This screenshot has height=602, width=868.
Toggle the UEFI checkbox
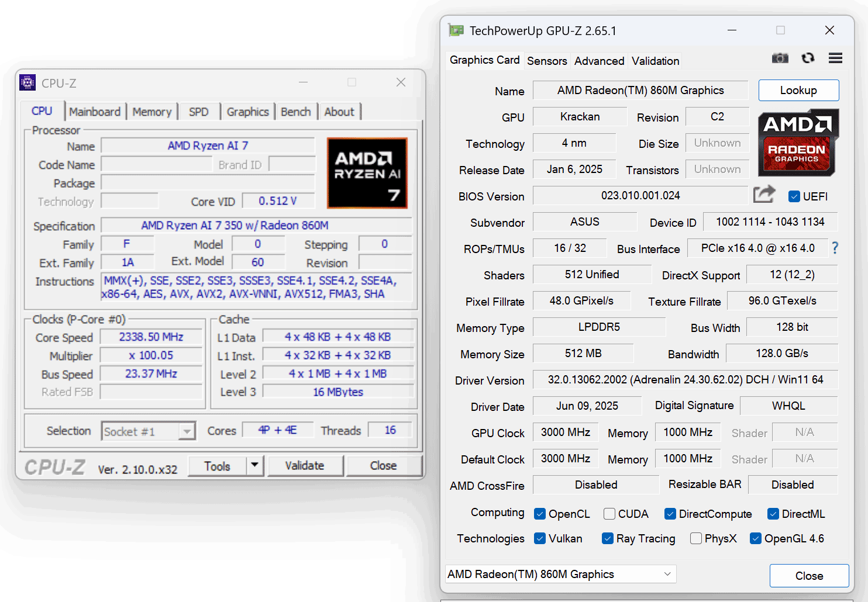click(x=794, y=196)
